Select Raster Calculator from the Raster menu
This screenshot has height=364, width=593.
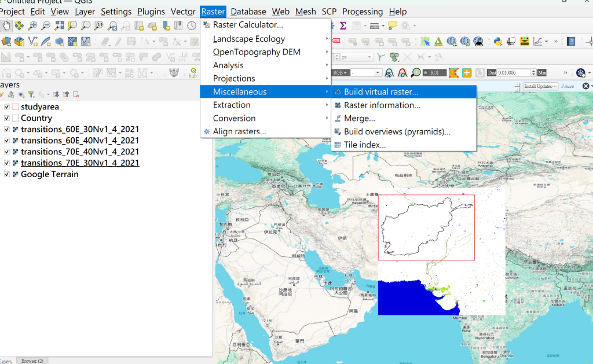[x=265, y=25]
